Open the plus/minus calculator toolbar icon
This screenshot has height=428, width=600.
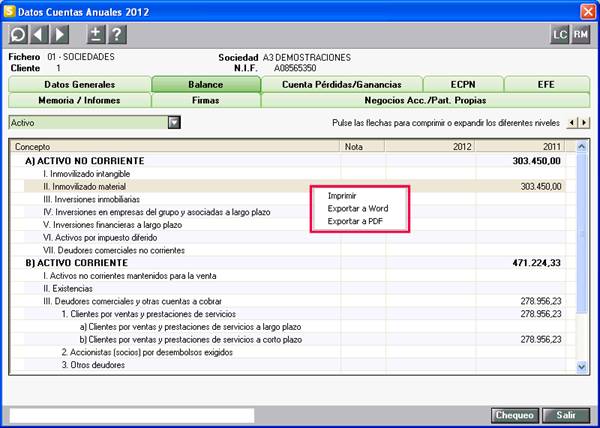click(x=96, y=35)
